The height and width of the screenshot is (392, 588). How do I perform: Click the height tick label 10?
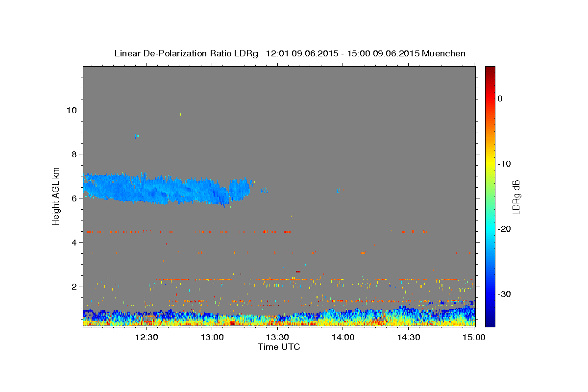point(72,110)
